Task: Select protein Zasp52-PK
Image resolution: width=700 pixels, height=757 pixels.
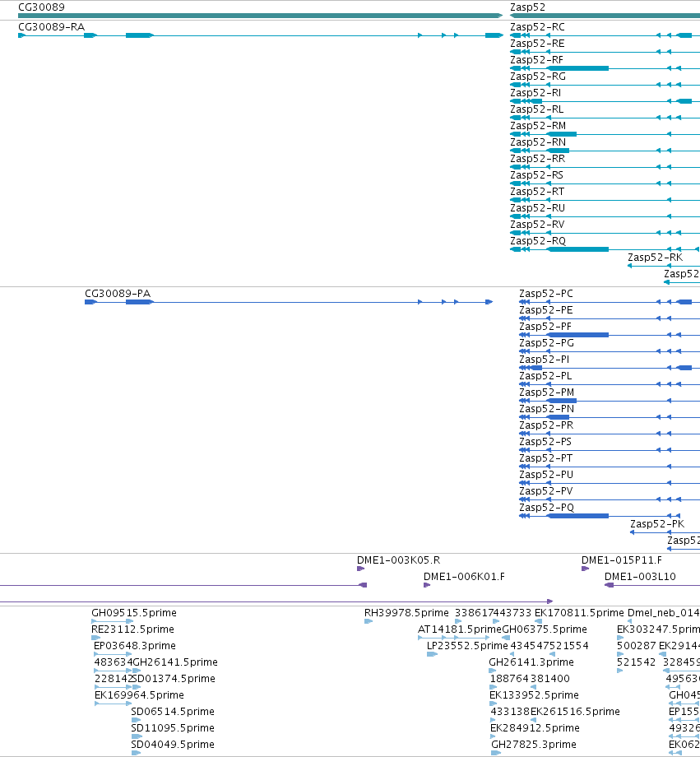Action: pos(657,524)
